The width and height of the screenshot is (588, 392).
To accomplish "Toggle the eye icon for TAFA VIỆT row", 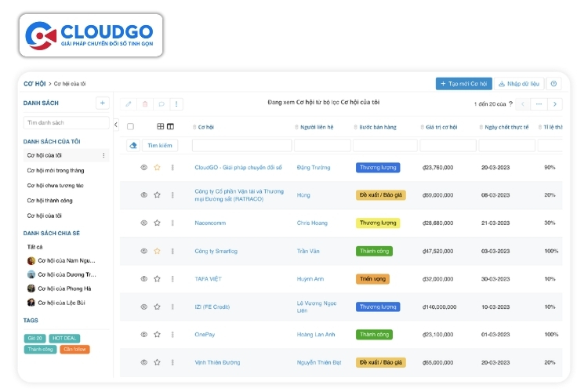I will click(144, 279).
